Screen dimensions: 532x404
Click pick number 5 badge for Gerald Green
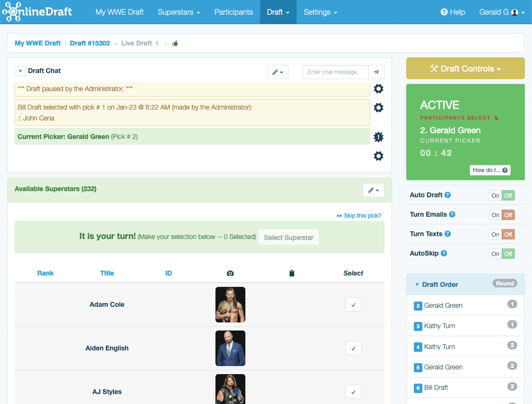(418, 367)
